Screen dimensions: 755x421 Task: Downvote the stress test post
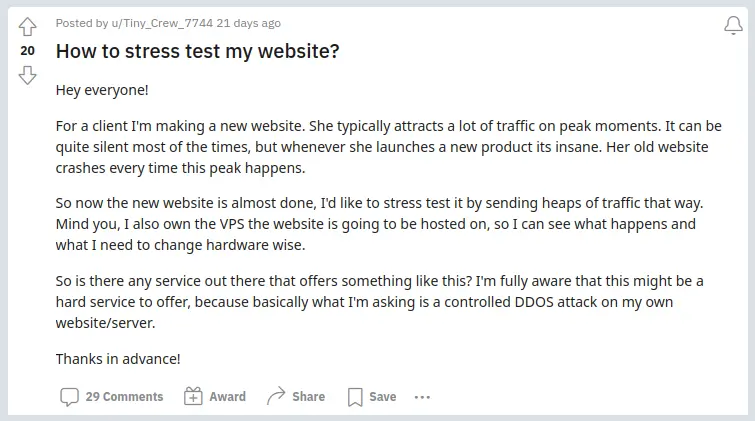(x=28, y=74)
